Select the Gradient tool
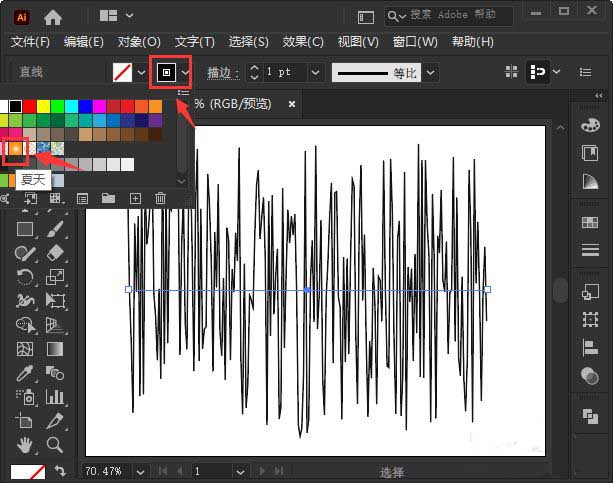The width and height of the screenshot is (613, 483). pos(55,349)
